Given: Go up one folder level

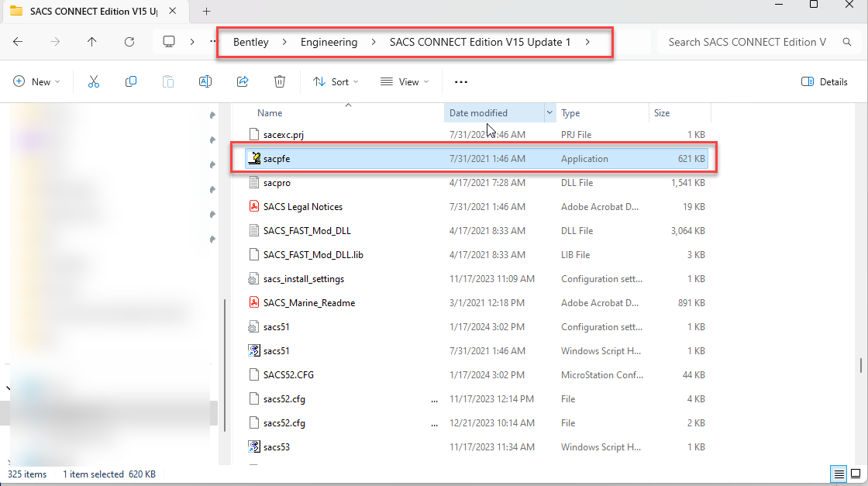Looking at the screenshot, I should point(92,42).
